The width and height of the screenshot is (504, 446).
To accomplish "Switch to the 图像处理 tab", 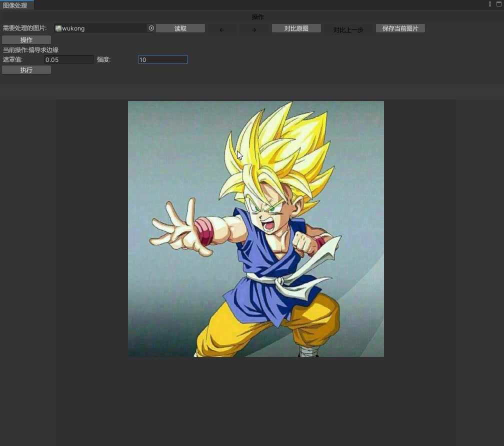I will click(15, 5).
